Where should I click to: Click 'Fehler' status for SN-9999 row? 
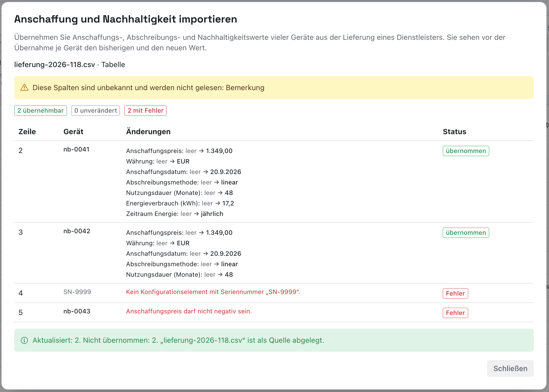pos(455,293)
